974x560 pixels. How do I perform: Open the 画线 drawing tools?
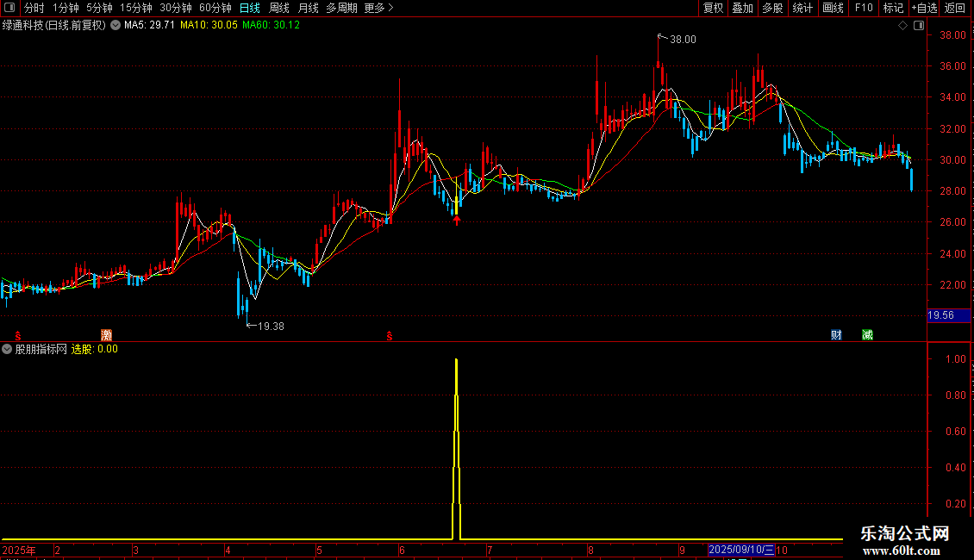(833, 8)
